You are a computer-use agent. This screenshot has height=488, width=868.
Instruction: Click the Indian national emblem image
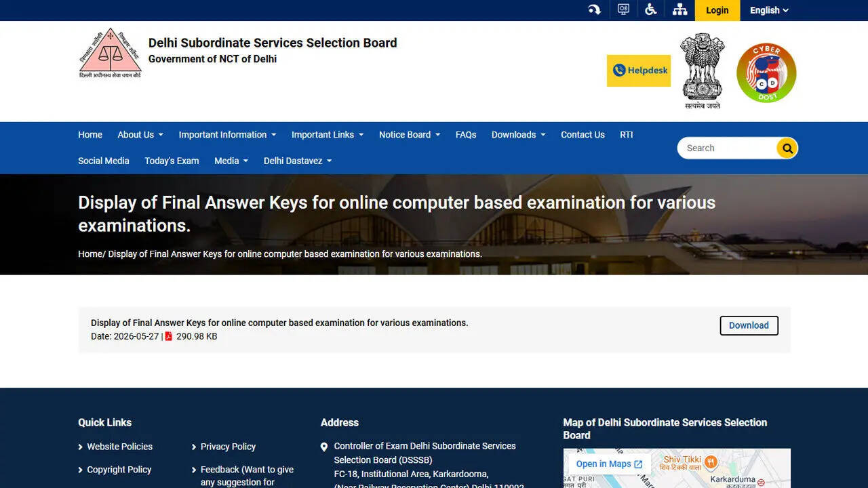click(x=703, y=70)
